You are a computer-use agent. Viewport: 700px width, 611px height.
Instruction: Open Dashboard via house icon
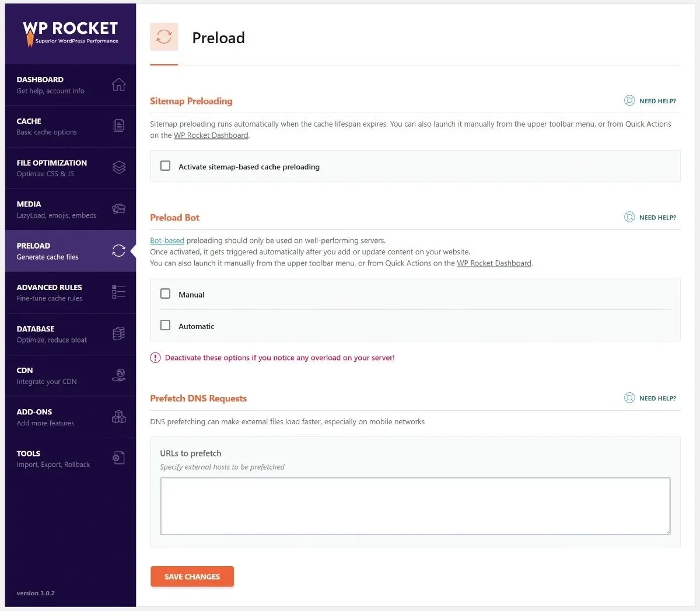point(118,85)
